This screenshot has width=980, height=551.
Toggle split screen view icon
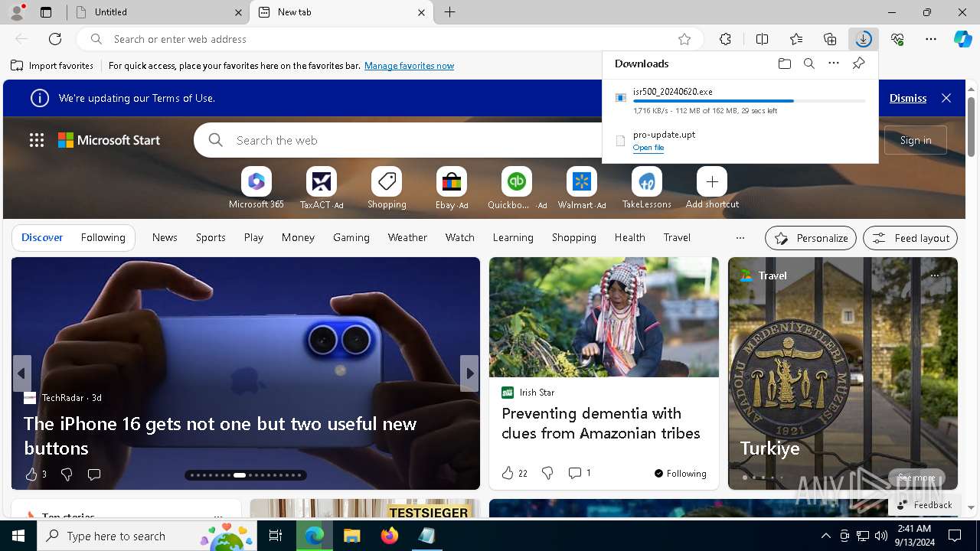click(x=762, y=39)
